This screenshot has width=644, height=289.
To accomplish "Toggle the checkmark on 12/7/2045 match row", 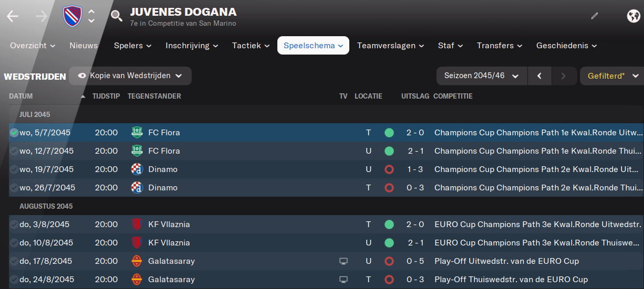I will (x=14, y=151).
